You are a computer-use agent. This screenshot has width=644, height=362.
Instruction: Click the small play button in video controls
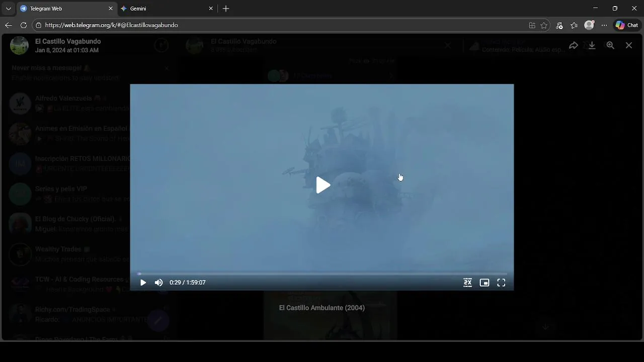pos(143,283)
